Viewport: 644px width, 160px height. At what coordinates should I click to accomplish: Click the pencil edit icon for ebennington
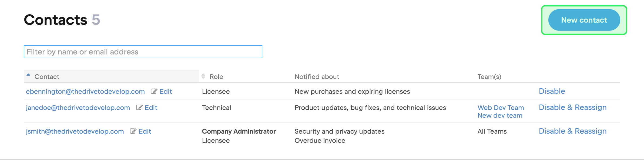coord(154,91)
